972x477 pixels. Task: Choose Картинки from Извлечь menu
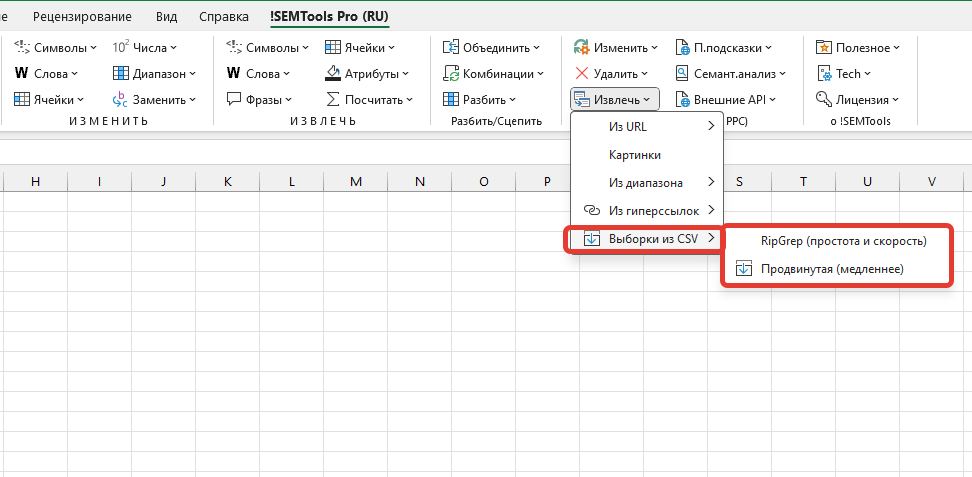[x=647, y=155]
